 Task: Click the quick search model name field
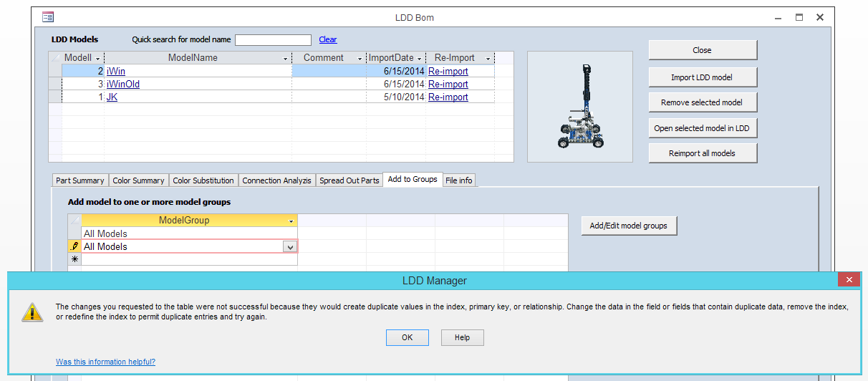coord(273,40)
